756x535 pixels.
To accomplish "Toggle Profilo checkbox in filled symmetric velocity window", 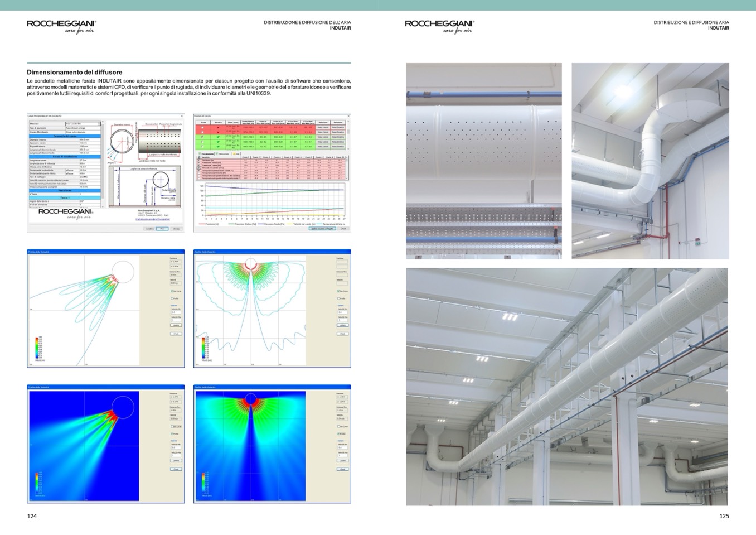I will (x=338, y=433).
